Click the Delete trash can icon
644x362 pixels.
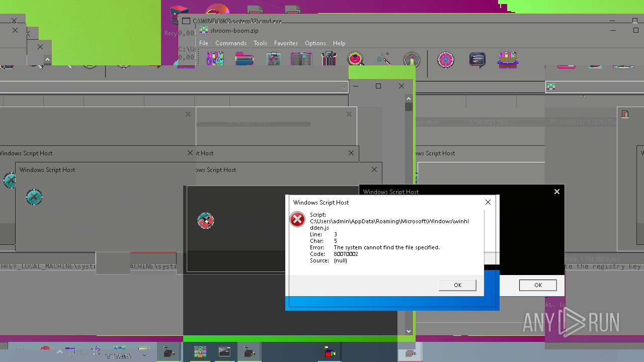coord(329,59)
